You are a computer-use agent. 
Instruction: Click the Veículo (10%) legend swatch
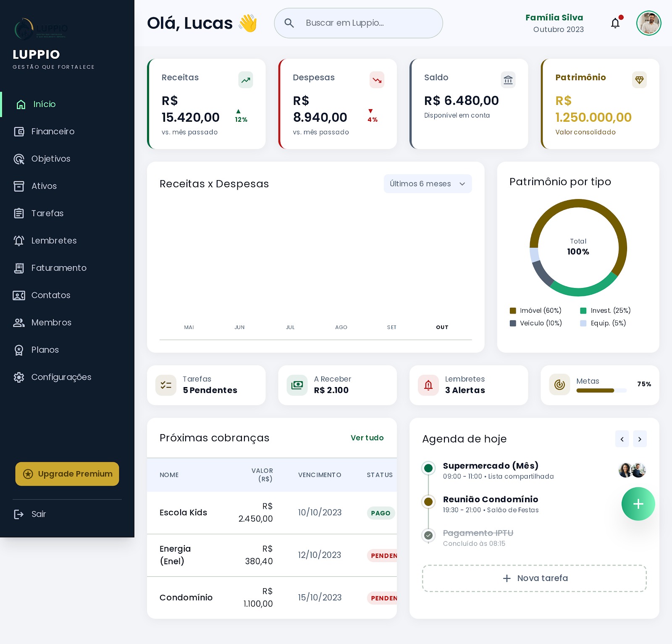(513, 323)
